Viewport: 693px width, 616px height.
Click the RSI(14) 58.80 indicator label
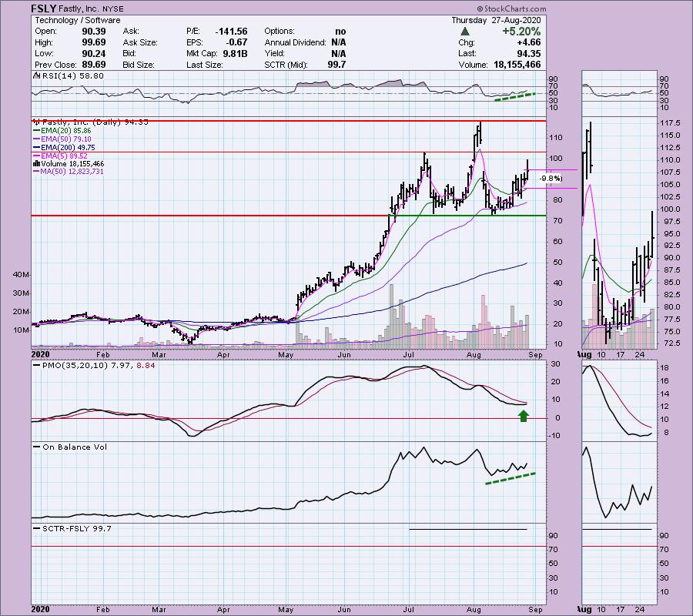72,76
